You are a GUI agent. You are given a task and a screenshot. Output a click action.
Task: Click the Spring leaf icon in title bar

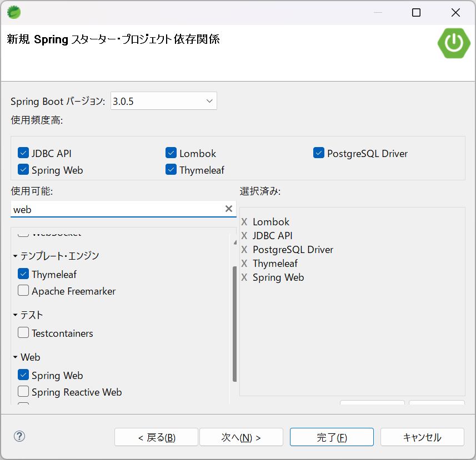click(x=14, y=12)
